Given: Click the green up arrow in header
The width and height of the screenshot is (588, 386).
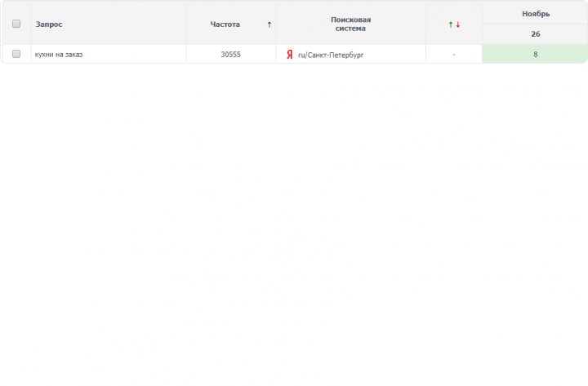Looking at the screenshot, I should coord(451,24).
